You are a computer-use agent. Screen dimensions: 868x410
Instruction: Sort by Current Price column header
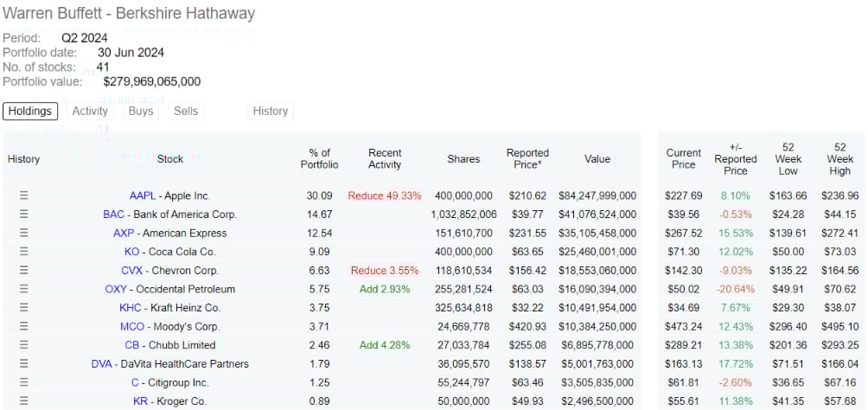pos(684,159)
